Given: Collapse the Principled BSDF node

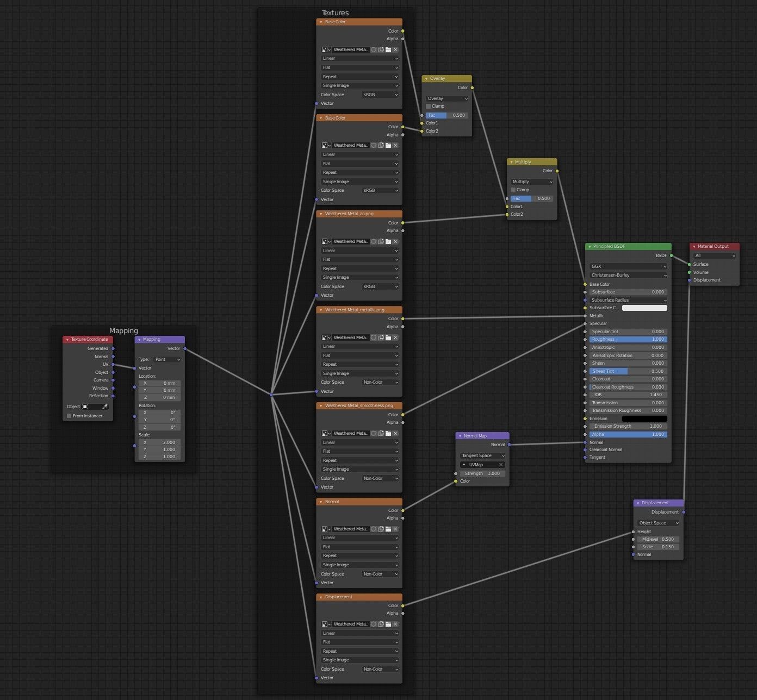Looking at the screenshot, I should click(590, 247).
